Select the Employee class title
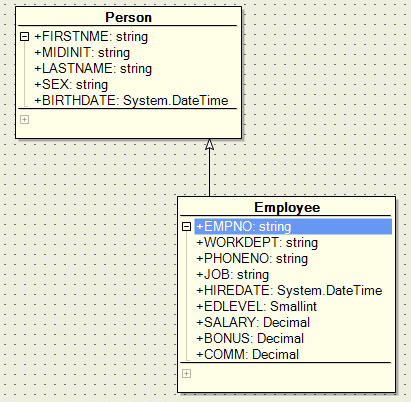 pos(287,207)
